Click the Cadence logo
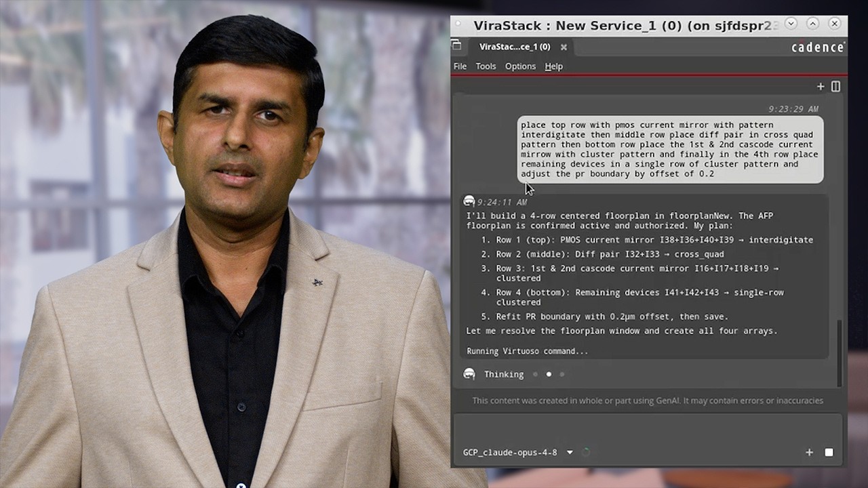 tap(818, 47)
